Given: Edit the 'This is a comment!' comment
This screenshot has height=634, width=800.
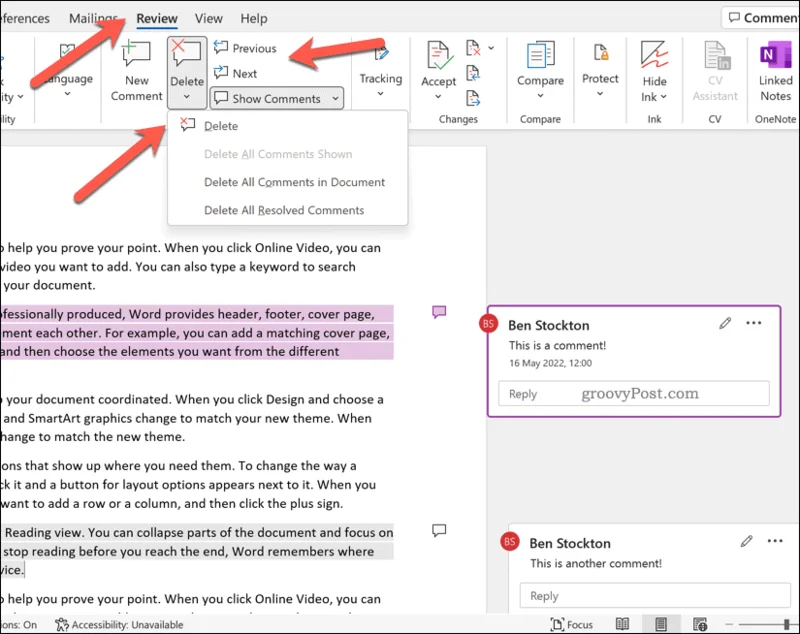Looking at the screenshot, I should click(725, 323).
